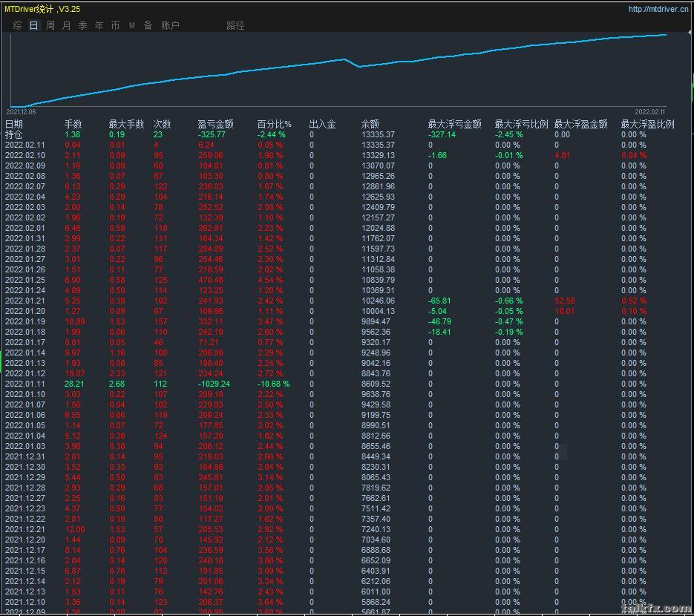This screenshot has width=694, height=616.
Task: Switch to the 月 monthly tab
Action: click(x=66, y=25)
